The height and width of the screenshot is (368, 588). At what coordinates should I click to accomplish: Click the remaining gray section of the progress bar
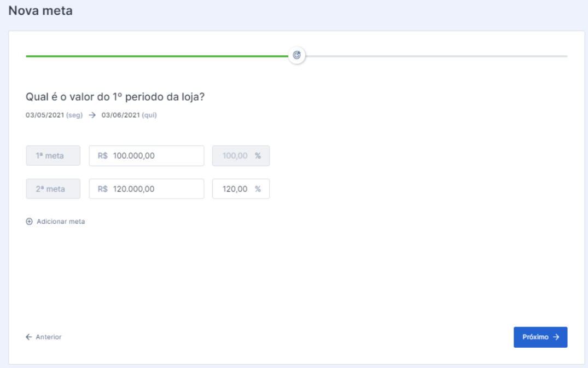436,56
